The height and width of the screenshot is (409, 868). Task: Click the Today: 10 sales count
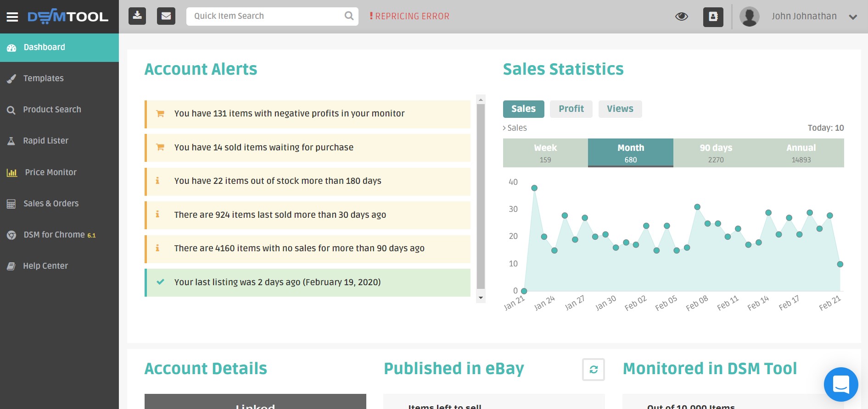tap(826, 128)
